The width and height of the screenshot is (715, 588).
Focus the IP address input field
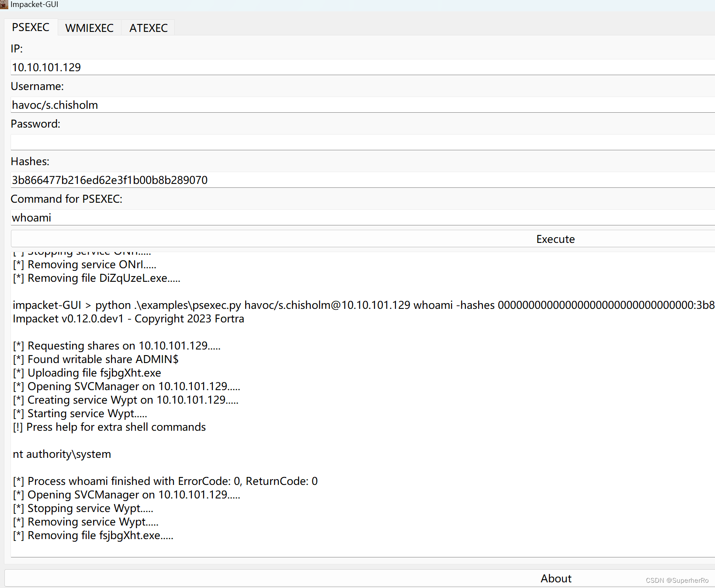175,67
